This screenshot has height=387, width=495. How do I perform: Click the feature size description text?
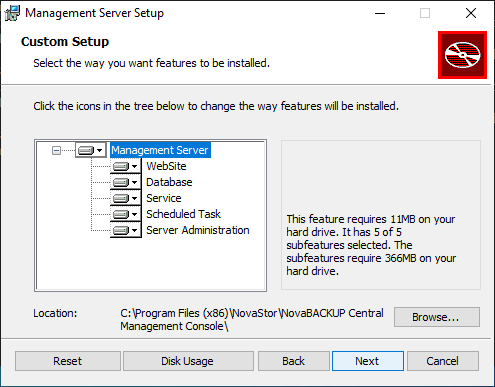click(371, 245)
